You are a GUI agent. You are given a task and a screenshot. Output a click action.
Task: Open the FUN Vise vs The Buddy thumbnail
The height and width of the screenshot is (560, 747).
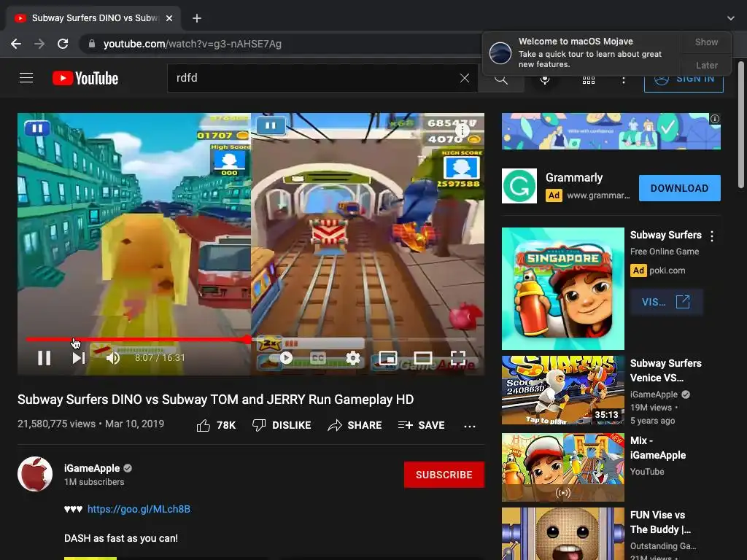562,534
